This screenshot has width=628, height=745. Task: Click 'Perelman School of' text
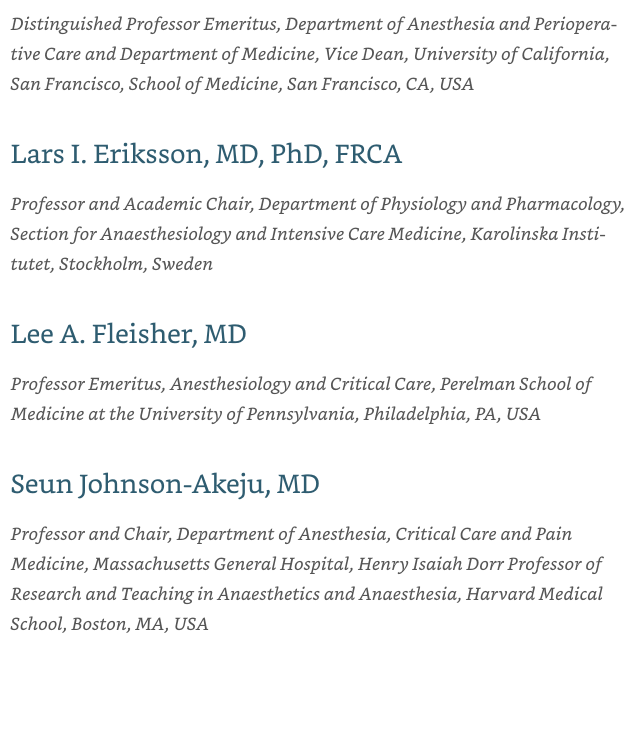tap(516, 384)
